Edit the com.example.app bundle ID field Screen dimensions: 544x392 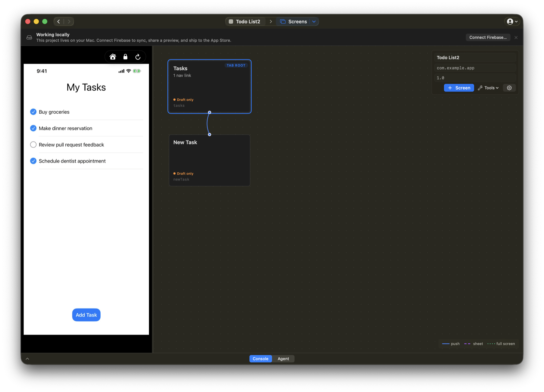[475, 68]
